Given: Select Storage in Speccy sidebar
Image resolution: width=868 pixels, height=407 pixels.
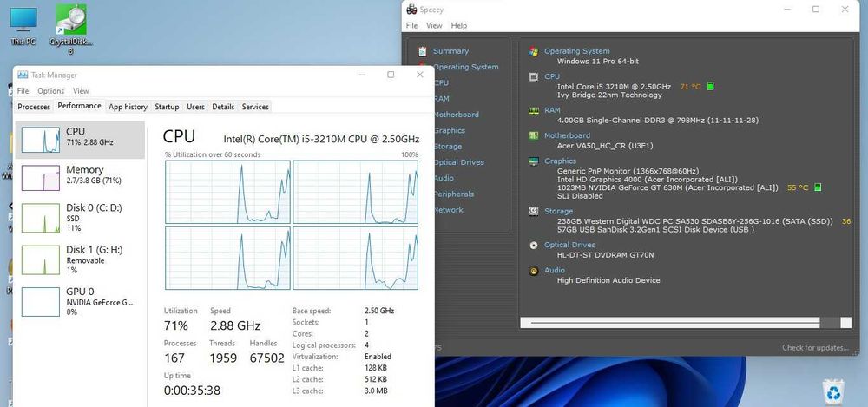Looking at the screenshot, I should [x=448, y=147].
